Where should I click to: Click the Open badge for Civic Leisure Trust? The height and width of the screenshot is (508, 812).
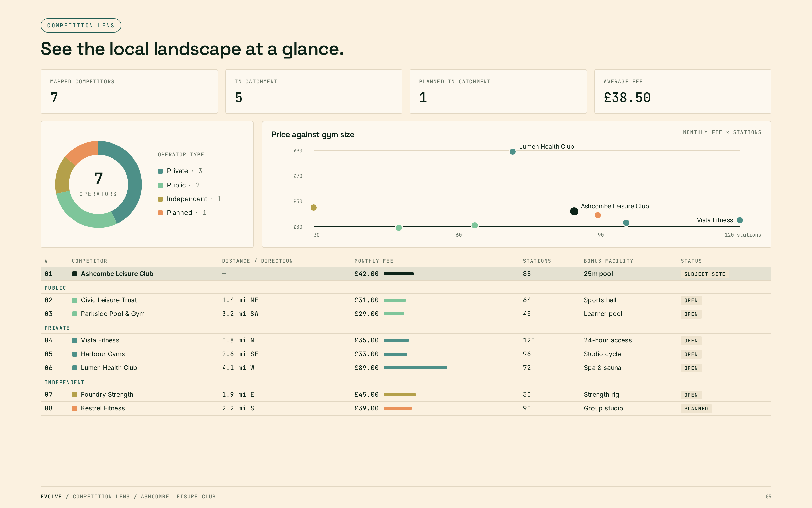tap(691, 300)
